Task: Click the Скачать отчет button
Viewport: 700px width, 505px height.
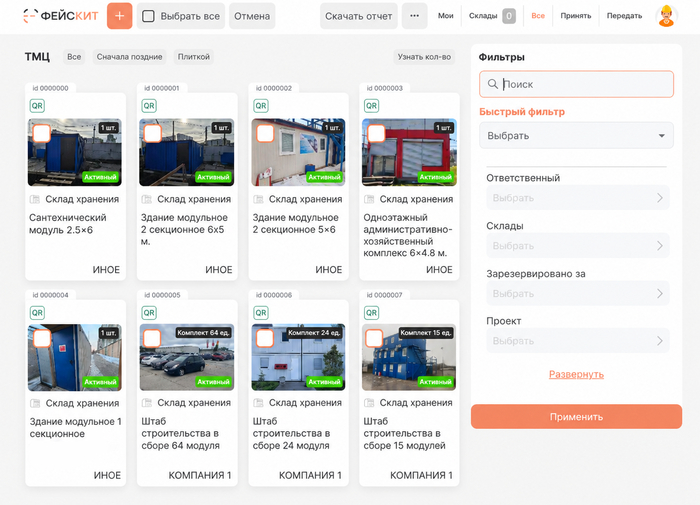Action: pyautogui.click(x=358, y=16)
